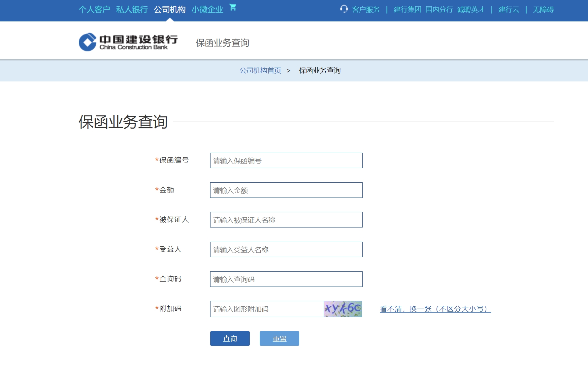Viewport: 588px width, 365px height.
Task: Switch to the 私人银行 section
Action: pyautogui.click(x=132, y=10)
